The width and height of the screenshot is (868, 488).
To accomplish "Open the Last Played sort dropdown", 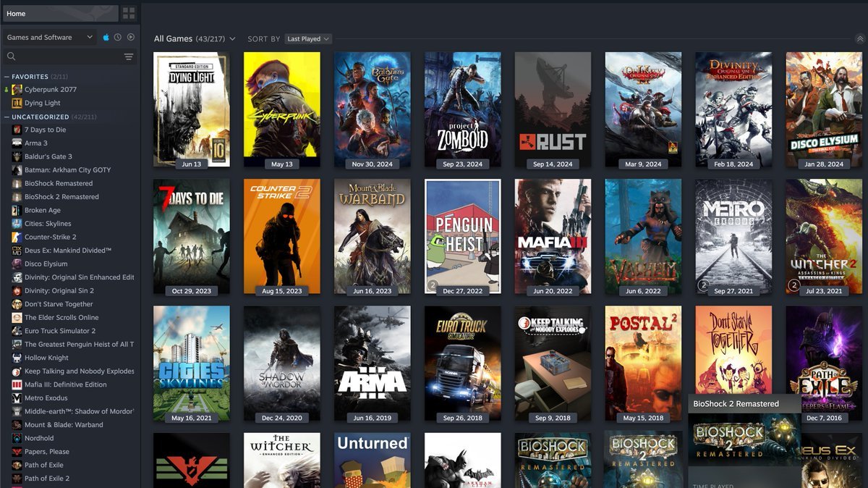I will tap(308, 39).
